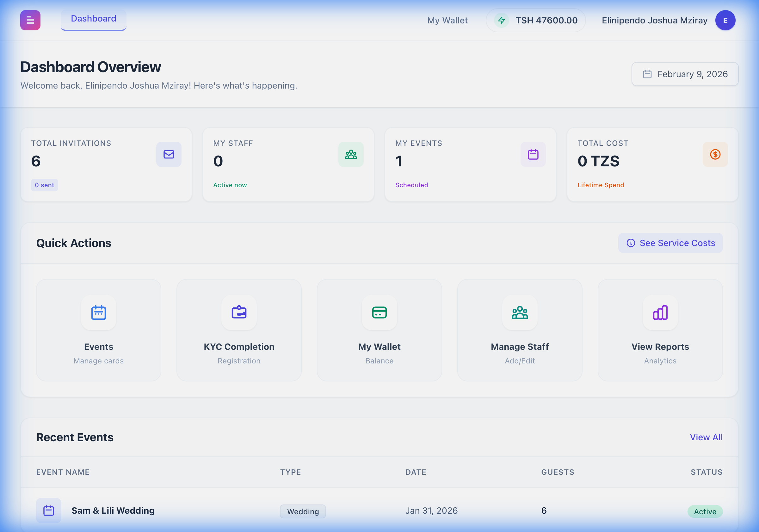This screenshot has height=532, width=759.
Task: Click the envelope icon on Total Invitations card
Action: coord(169,154)
